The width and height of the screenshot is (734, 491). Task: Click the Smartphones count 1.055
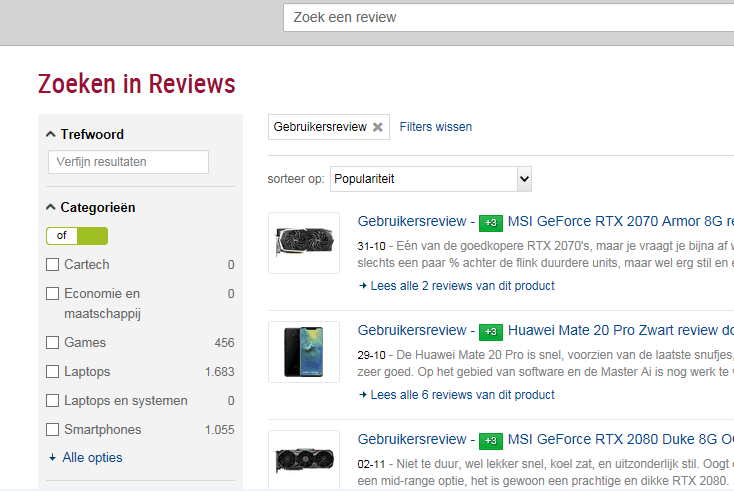click(x=220, y=430)
